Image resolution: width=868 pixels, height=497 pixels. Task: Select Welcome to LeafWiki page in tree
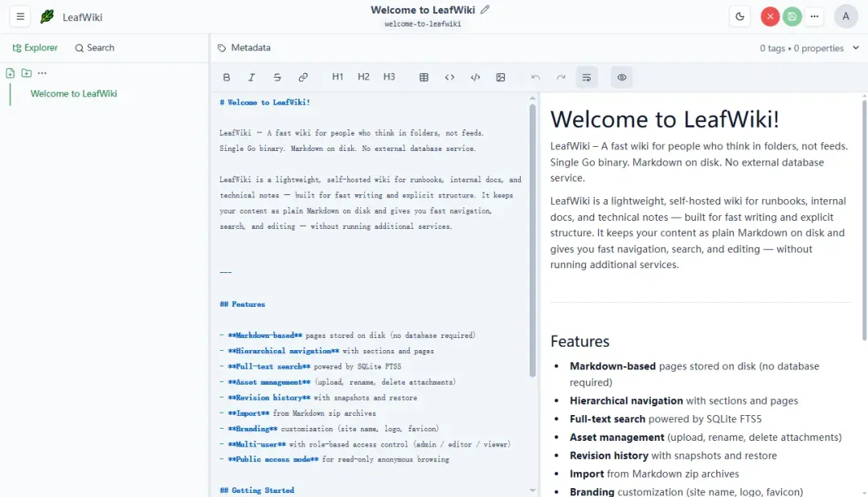coord(74,94)
